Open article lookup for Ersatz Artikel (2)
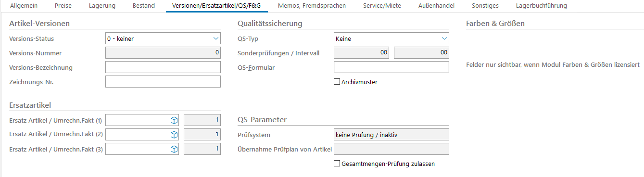Image resolution: width=644 pixels, height=177 pixels. (x=174, y=135)
